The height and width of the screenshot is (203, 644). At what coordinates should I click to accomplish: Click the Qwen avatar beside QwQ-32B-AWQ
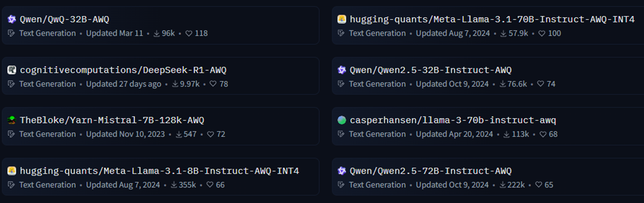[12, 20]
